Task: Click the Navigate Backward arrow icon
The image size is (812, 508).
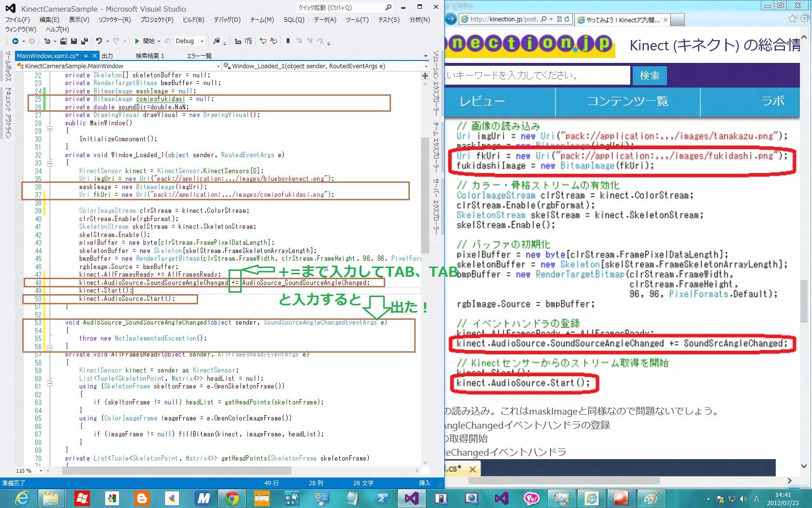Action: [15, 41]
